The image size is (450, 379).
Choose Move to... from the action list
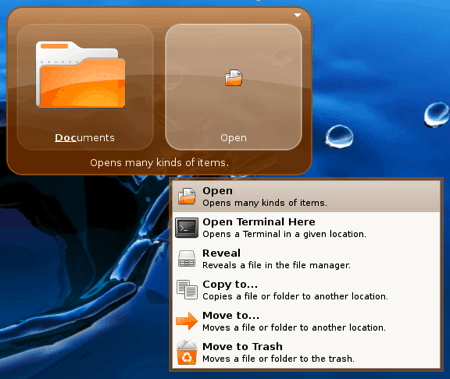pyautogui.click(x=306, y=321)
